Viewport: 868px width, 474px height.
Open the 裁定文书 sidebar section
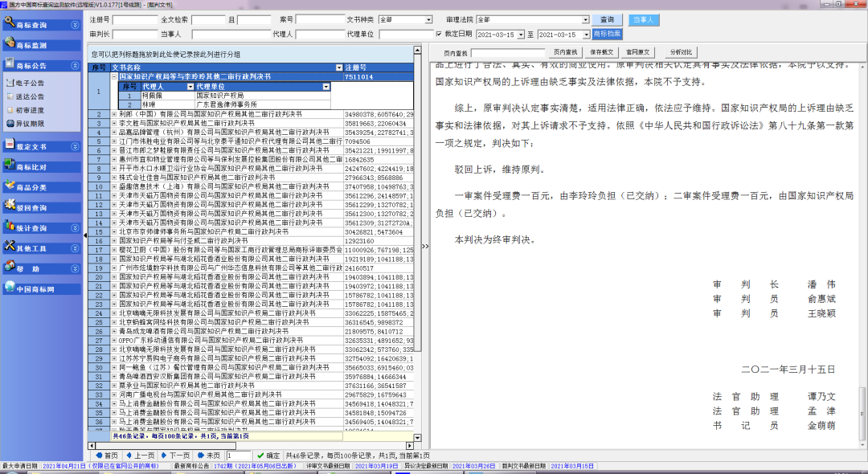(x=41, y=147)
